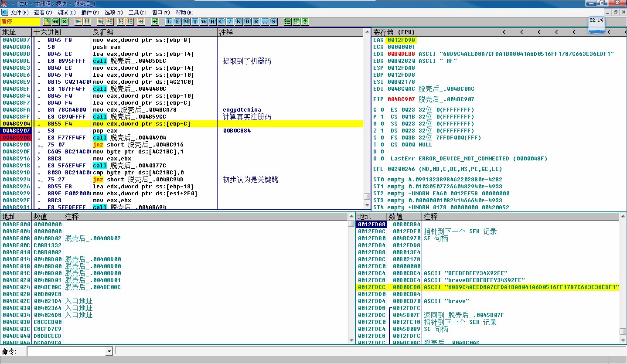Select the comment 计算真实注册码
627x364 pixels.
[247, 117]
